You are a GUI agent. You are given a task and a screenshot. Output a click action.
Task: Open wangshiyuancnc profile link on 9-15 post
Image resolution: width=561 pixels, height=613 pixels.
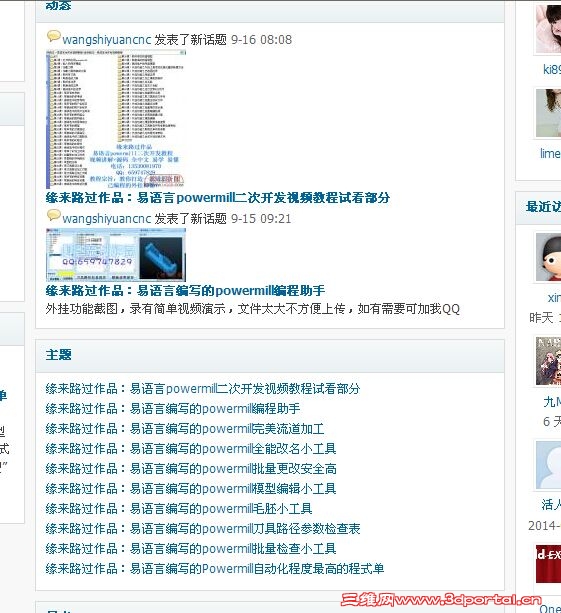pos(107,219)
